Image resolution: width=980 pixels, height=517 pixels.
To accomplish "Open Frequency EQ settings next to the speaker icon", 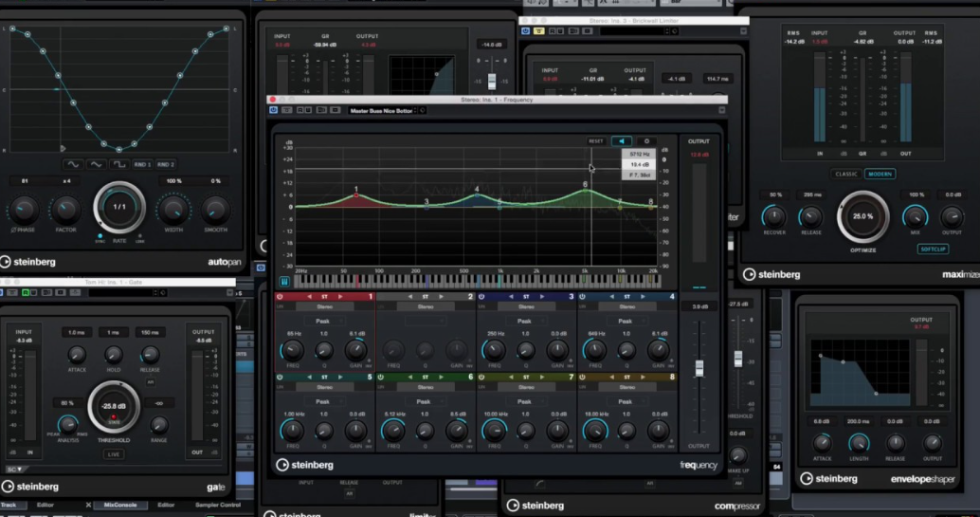I will [647, 141].
